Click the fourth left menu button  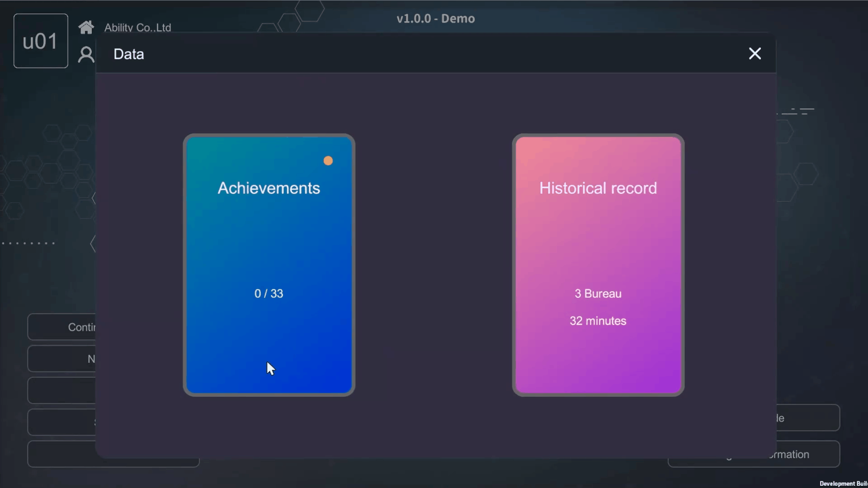(x=62, y=422)
